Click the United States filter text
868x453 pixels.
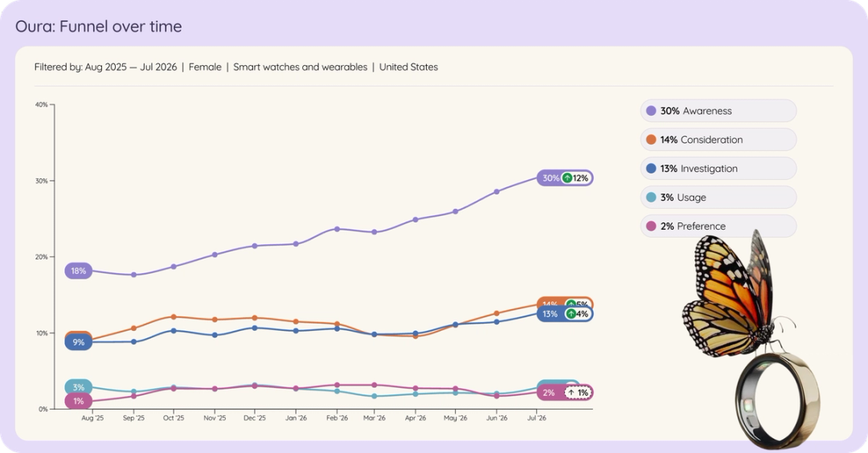click(x=408, y=67)
